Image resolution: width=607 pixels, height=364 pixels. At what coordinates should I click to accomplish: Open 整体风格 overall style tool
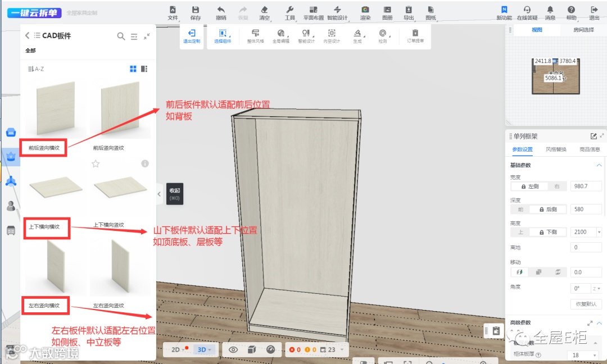coord(256,36)
